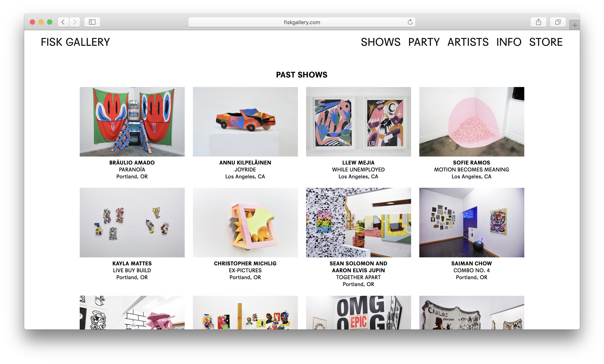Viewport: 604px width, 364px height.
Task: Reload the page with the refresh icon
Action: coord(410,22)
